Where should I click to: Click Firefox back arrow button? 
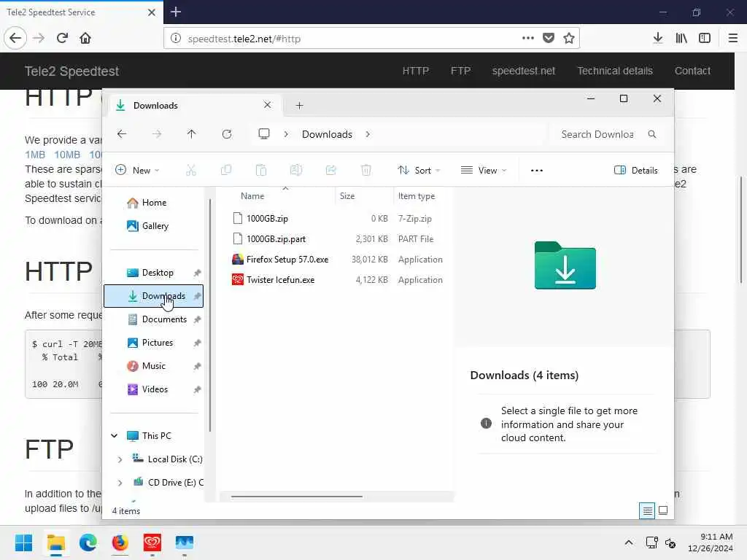click(x=15, y=38)
